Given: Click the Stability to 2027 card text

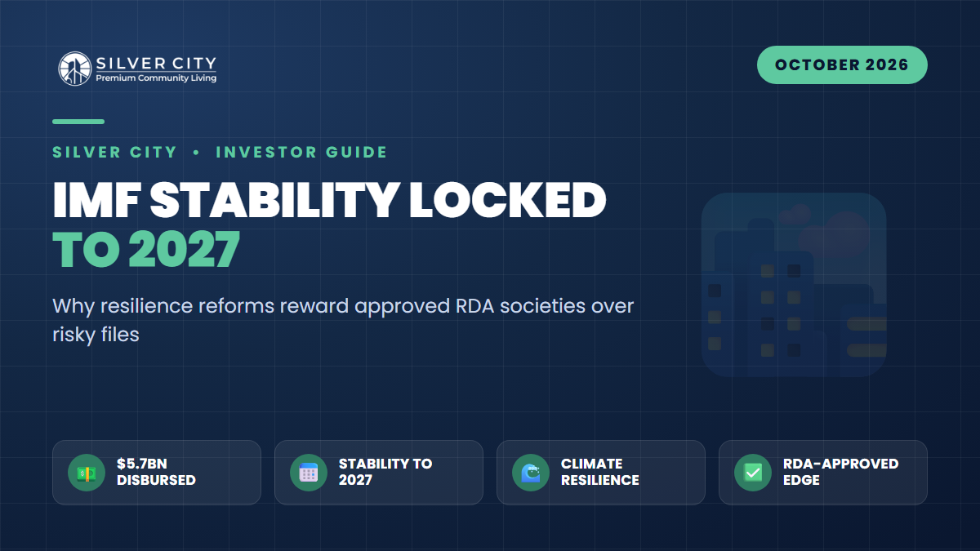Looking at the screenshot, I should pyautogui.click(x=385, y=472).
